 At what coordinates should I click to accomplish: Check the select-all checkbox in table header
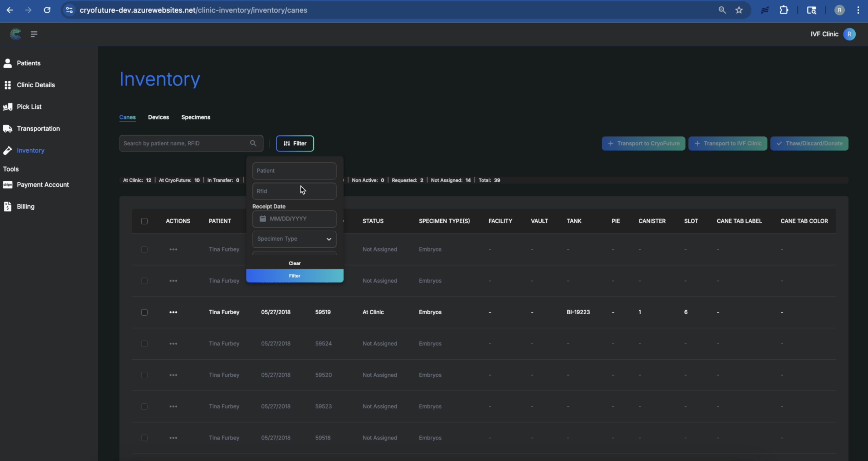click(x=144, y=221)
